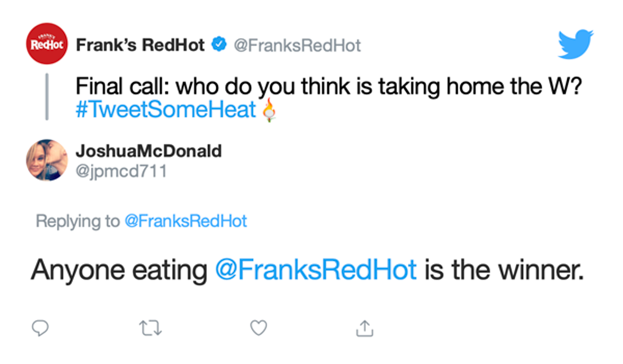623x364 pixels.
Task: Like the tweet with the heart icon
Action: (x=259, y=328)
